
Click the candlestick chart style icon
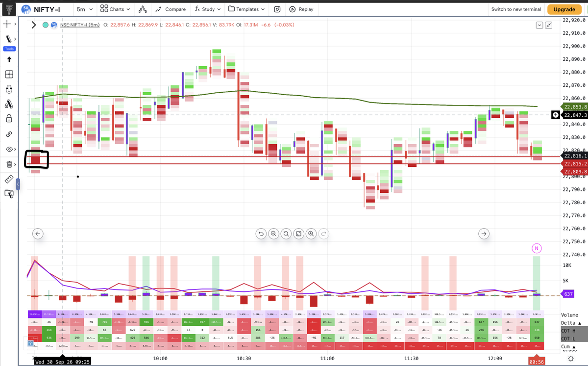click(143, 9)
